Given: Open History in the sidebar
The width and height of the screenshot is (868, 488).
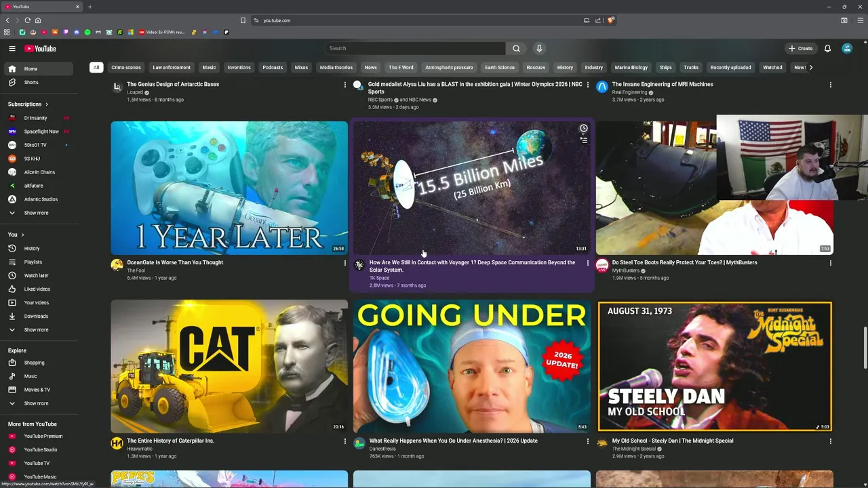Looking at the screenshot, I should [37, 248].
